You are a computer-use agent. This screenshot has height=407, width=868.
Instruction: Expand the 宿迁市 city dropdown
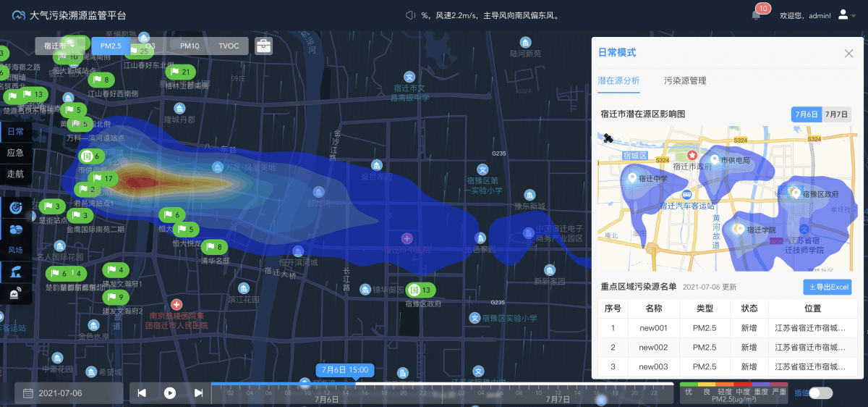[59, 46]
